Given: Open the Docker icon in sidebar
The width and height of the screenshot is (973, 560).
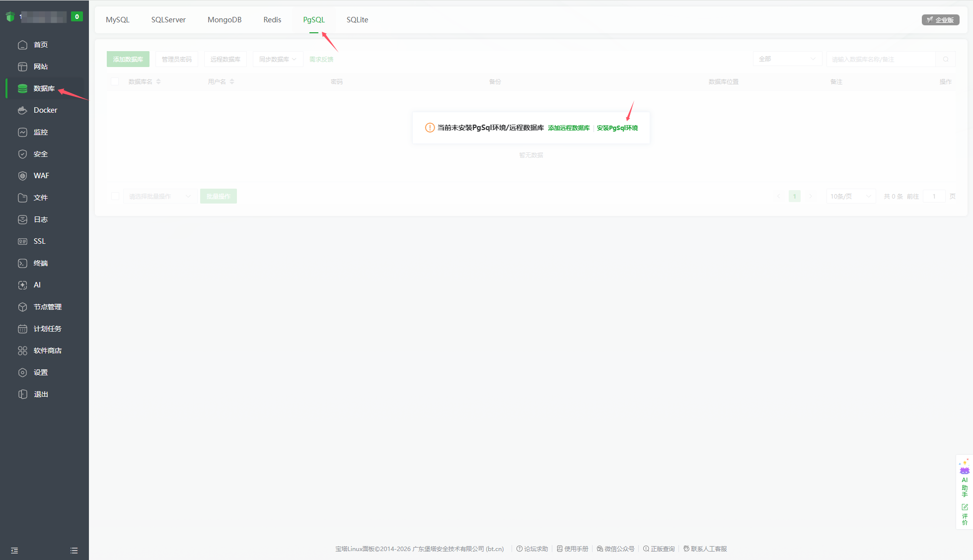Looking at the screenshot, I should tap(22, 110).
